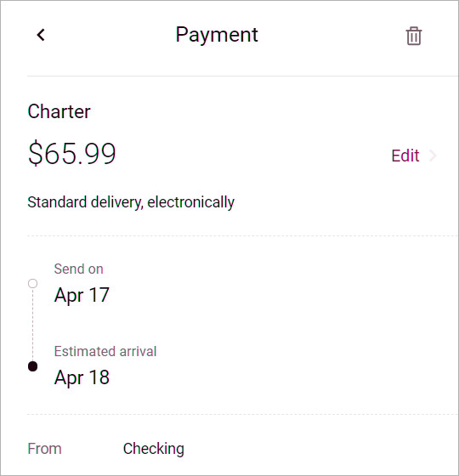Image resolution: width=459 pixels, height=476 pixels.
Task: Click the From label
Action: 44,449
